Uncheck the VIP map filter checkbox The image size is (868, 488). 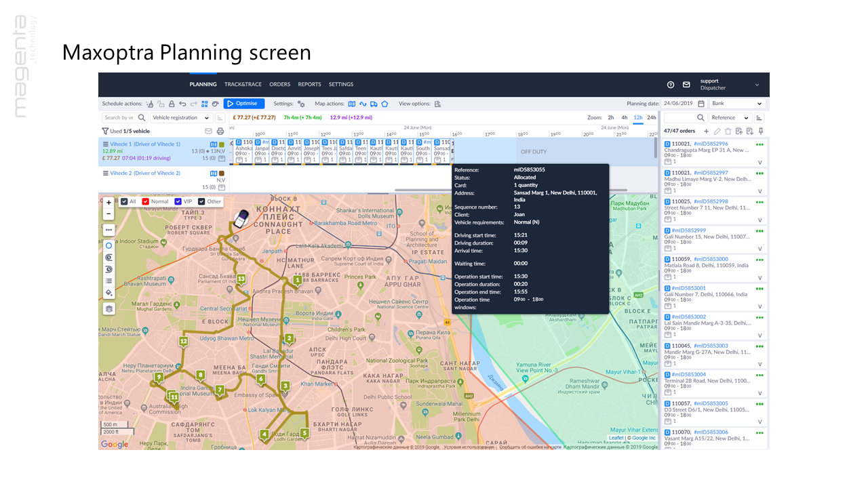(178, 201)
